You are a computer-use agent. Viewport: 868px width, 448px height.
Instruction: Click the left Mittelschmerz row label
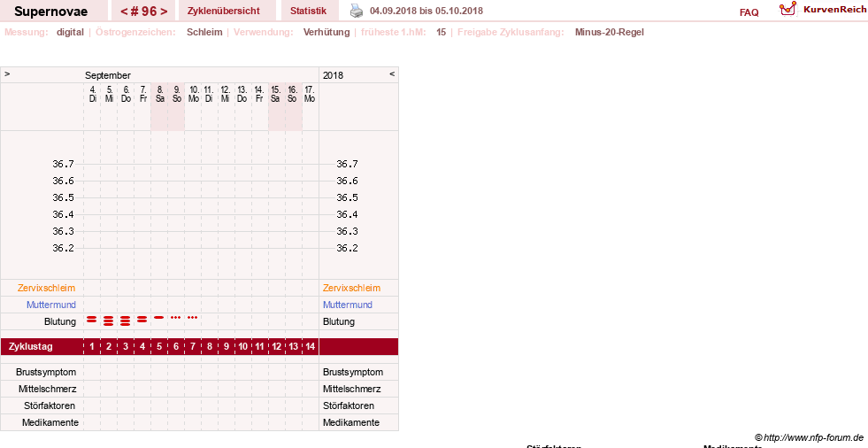(47, 389)
